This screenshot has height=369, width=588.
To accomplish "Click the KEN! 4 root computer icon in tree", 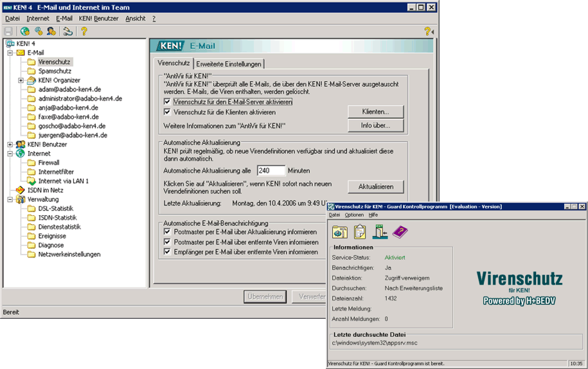I will click(x=10, y=44).
